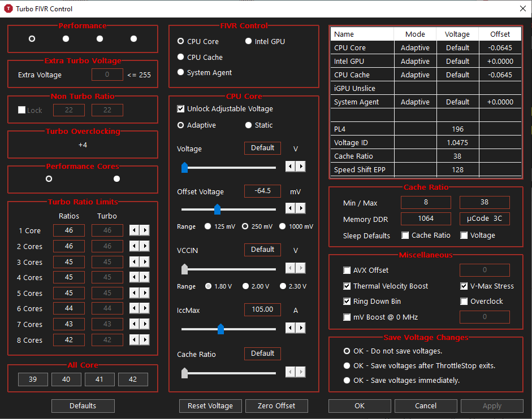Click the left arrow of the Voltage slider
This screenshot has height=419, width=532.
click(x=290, y=167)
